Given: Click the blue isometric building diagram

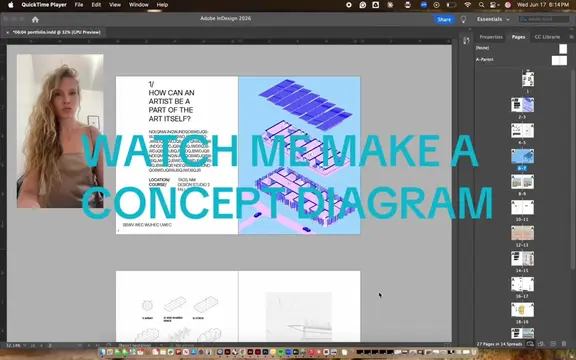Looking at the screenshot, I should pyautogui.click(x=299, y=155).
